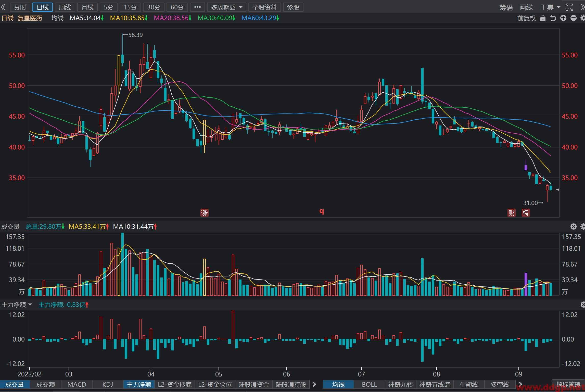Click MA30:40.09 green legend

(x=217, y=18)
